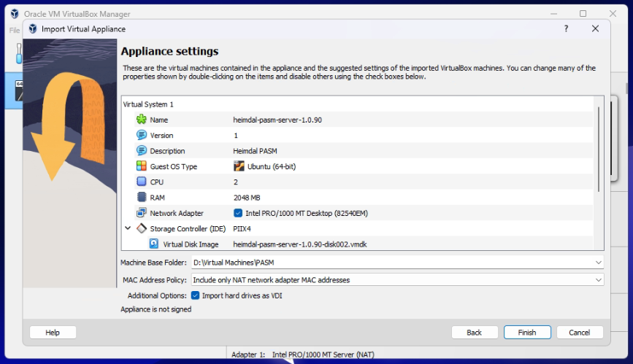633x364 pixels.
Task: Open the MAC Address Policy dropdown
Action: coord(598,279)
